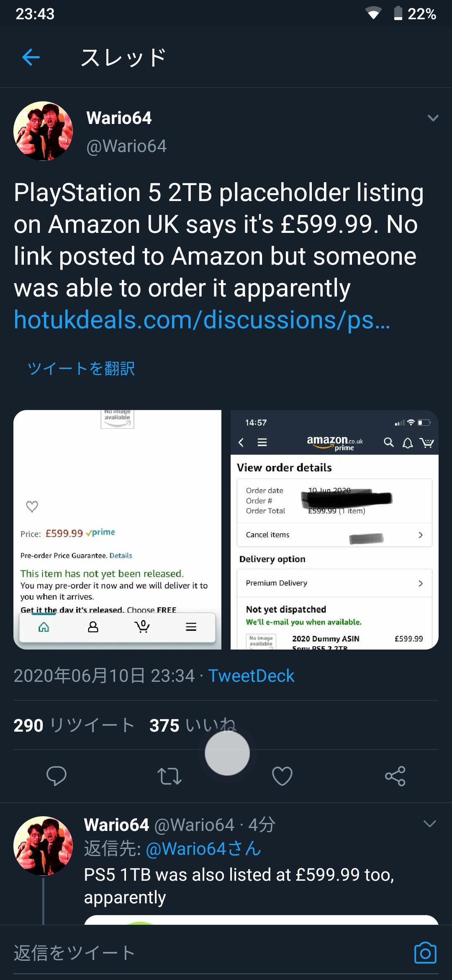Open the share icon under the tweet
Viewport: 452px width, 980px height.
tap(395, 776)
